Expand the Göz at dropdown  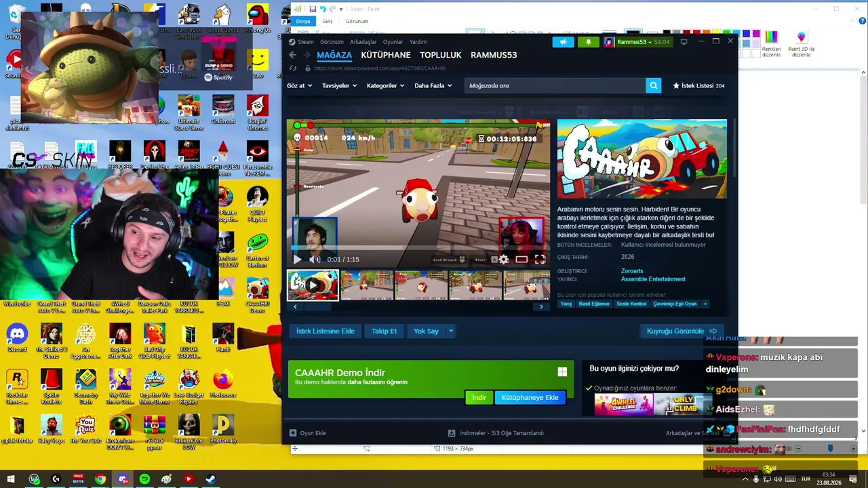[x=300, y=86]
